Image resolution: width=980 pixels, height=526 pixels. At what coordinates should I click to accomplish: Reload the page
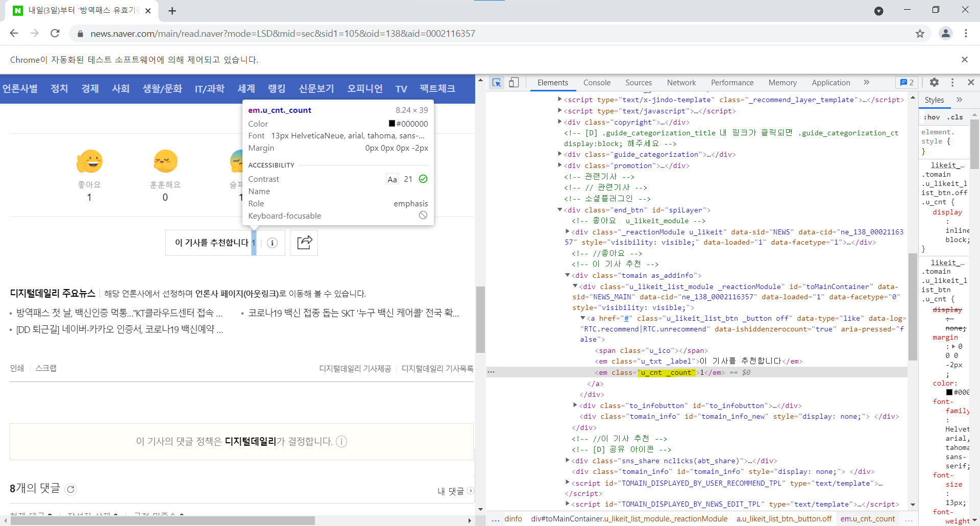[x=55, y=34]
